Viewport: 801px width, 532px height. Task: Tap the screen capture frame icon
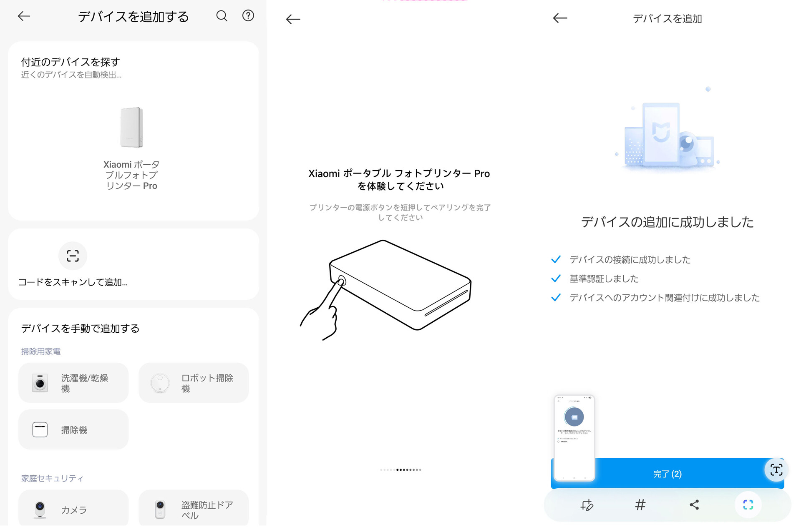coord(748,505)
